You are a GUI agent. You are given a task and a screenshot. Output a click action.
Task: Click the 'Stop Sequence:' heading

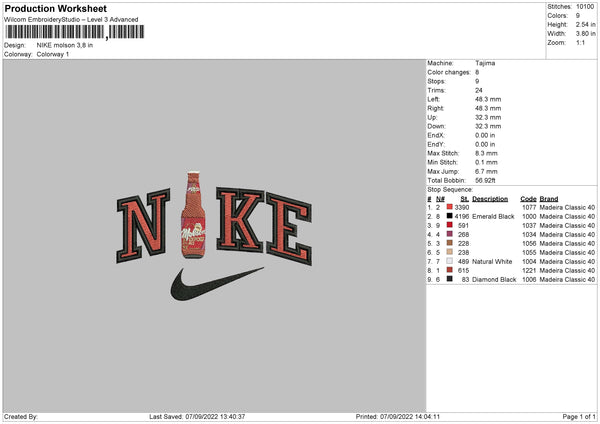pos(450,190)
